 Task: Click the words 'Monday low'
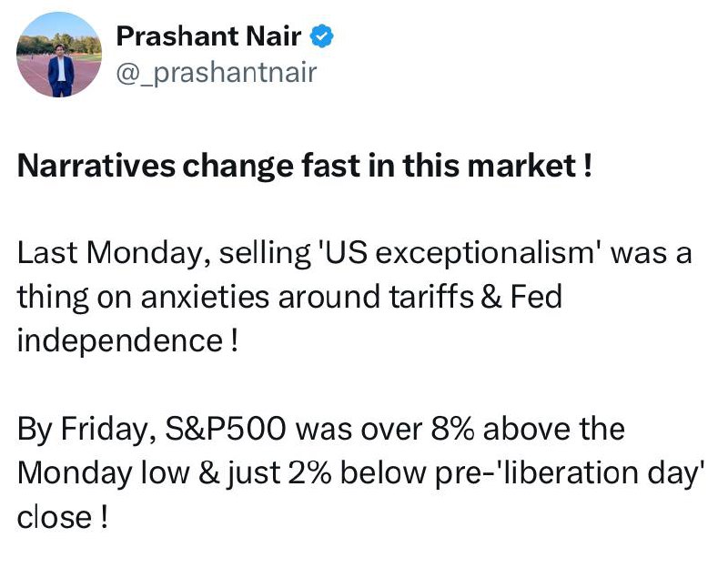[104, 472]
